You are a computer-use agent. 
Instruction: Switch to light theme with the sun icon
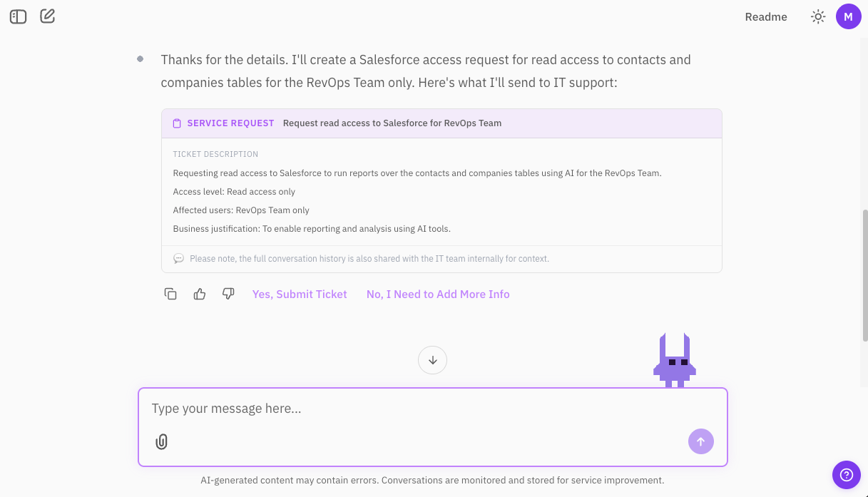[x=817, y=16]
